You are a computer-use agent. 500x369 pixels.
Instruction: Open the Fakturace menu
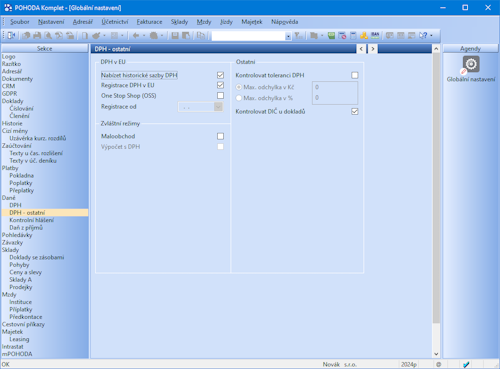[149, 22]
